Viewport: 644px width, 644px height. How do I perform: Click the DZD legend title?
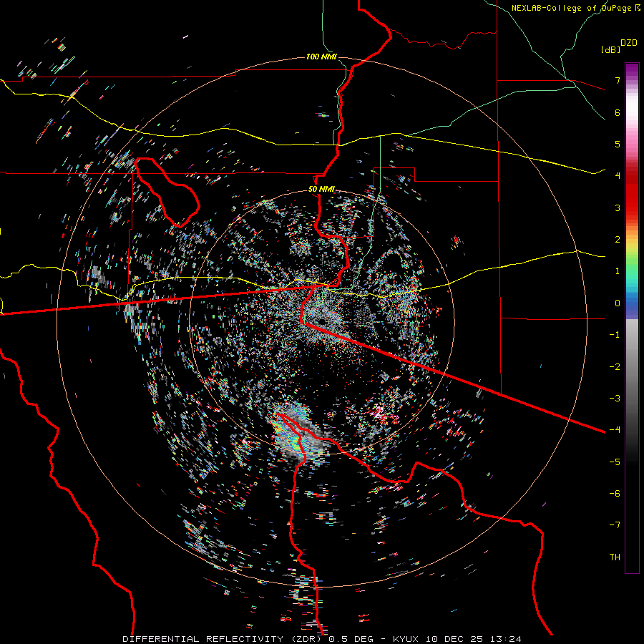629,43
